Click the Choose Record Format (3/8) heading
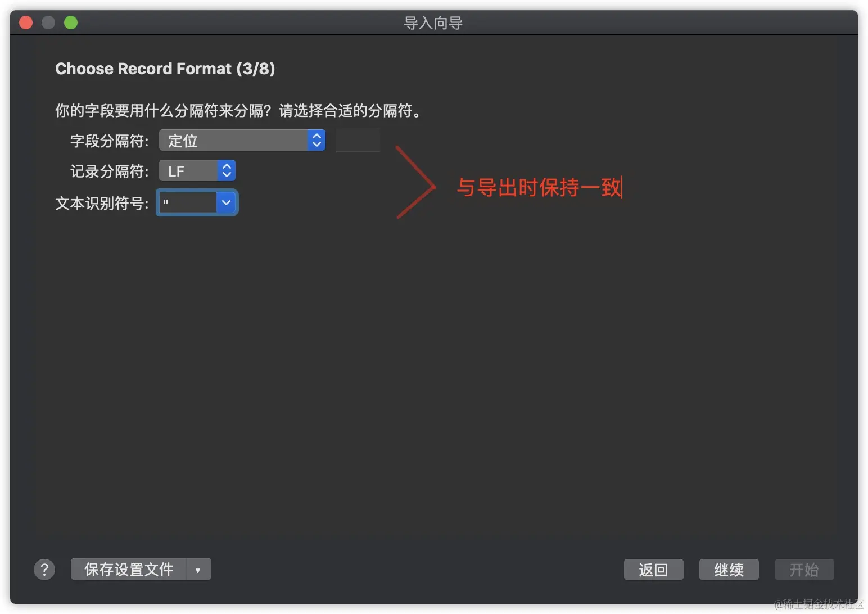The height and width of the screenshot is (614, 868). [x=165, y=69]
